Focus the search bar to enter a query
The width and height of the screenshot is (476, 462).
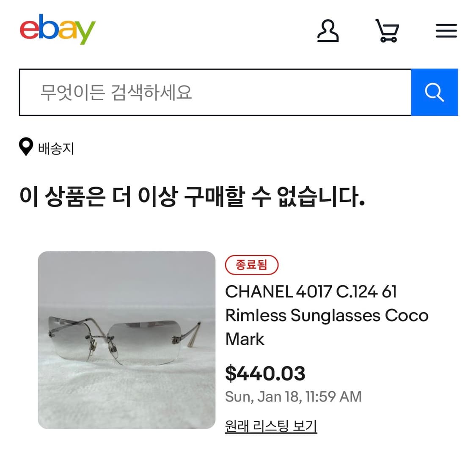pos(169,92)
